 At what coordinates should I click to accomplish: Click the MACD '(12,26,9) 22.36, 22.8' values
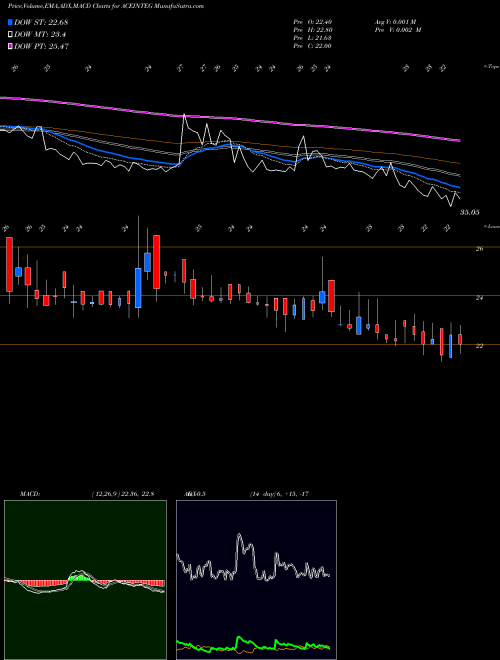click(x=122, y=494)
